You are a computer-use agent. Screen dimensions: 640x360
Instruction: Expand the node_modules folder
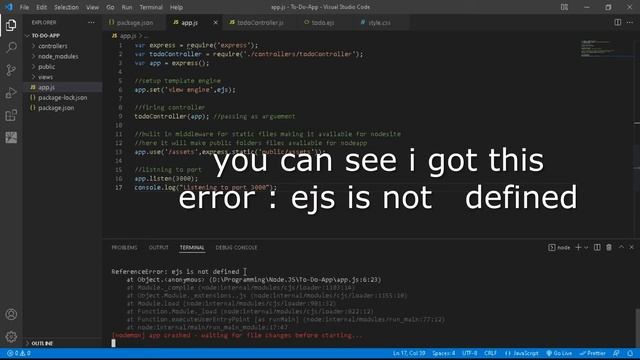point(58,56)
